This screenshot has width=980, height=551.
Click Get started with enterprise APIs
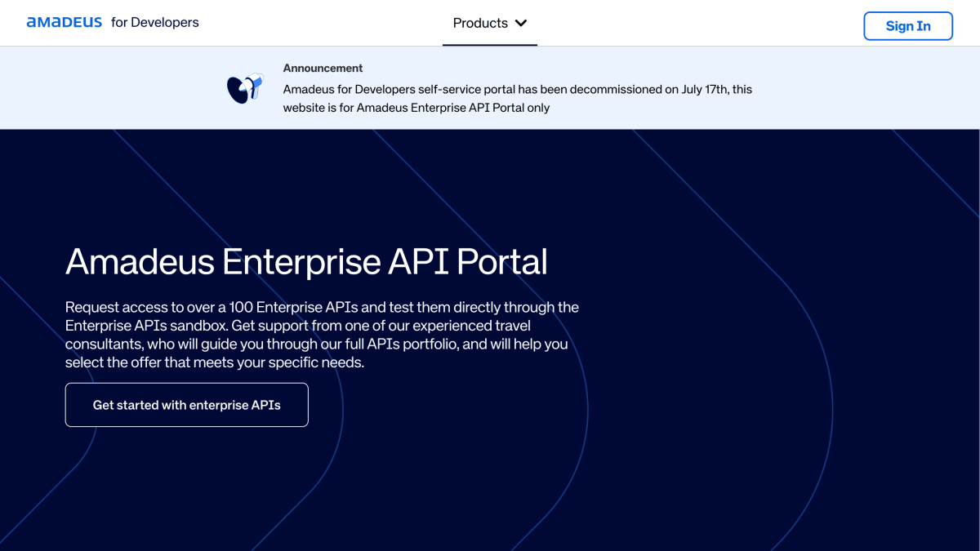tap(187, 405)
